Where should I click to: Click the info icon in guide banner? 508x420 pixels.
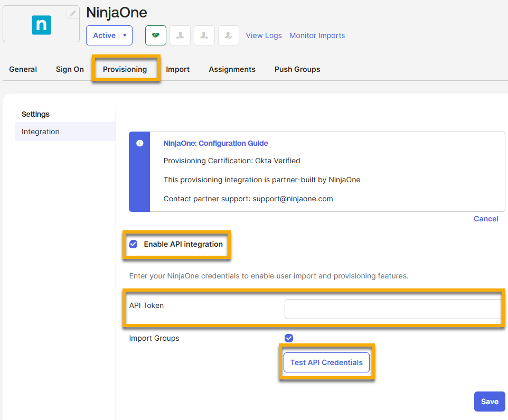click(139, 143)
